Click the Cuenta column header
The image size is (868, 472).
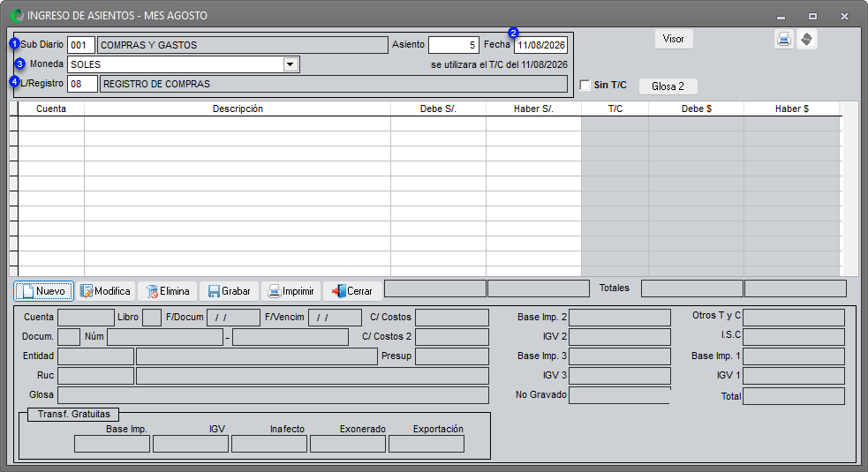click(51, 109)
